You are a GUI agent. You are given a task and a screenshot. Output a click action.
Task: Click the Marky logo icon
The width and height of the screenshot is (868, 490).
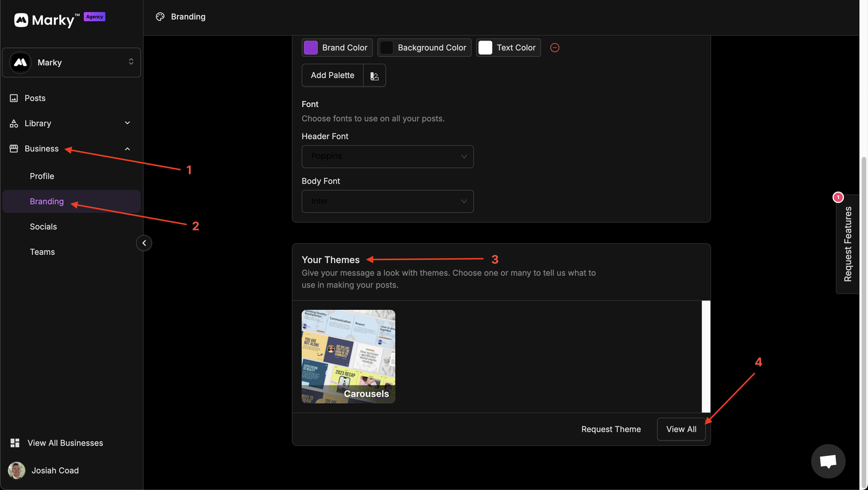[21, 20]
